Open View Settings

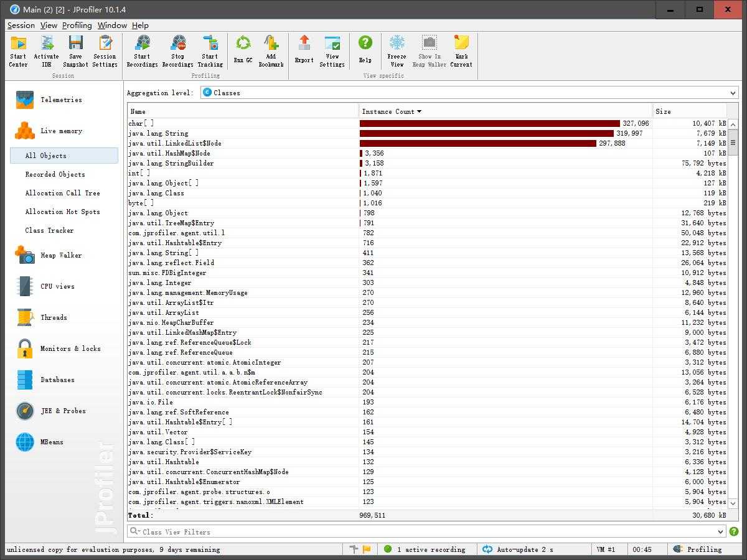coord(332,51)
